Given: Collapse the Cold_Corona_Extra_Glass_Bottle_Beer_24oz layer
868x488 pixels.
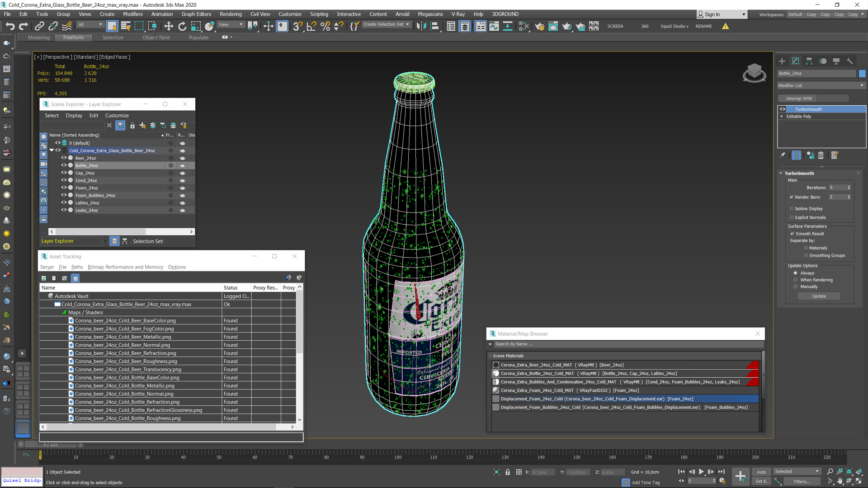Looking at the screenshot, I should tap(52, 150).
